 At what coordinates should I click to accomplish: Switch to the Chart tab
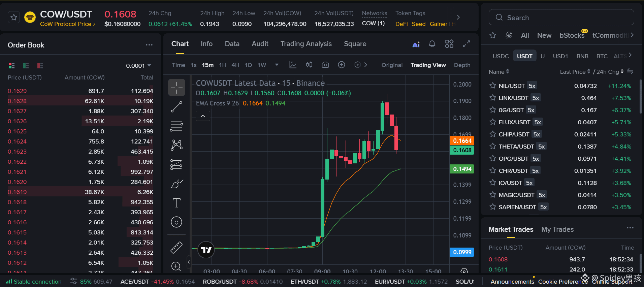point(180,44)
